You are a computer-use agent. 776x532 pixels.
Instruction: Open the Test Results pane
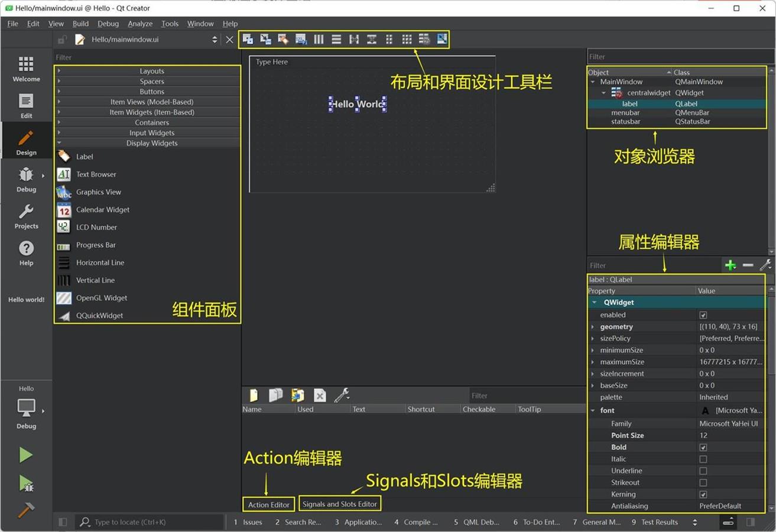655,522
